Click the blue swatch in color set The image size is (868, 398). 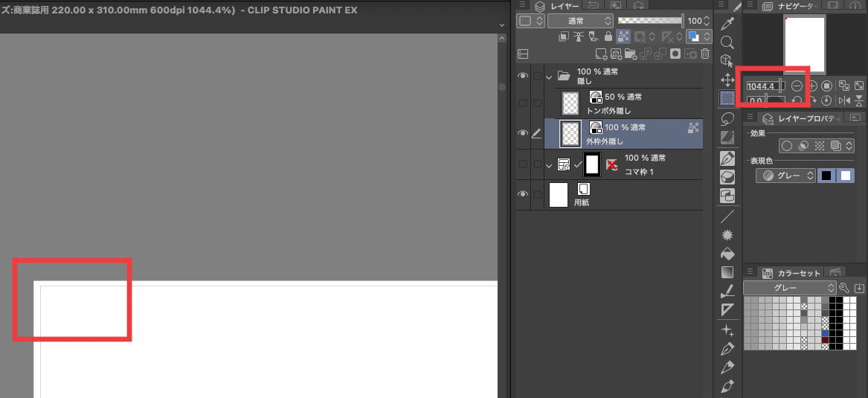[825, 333]
